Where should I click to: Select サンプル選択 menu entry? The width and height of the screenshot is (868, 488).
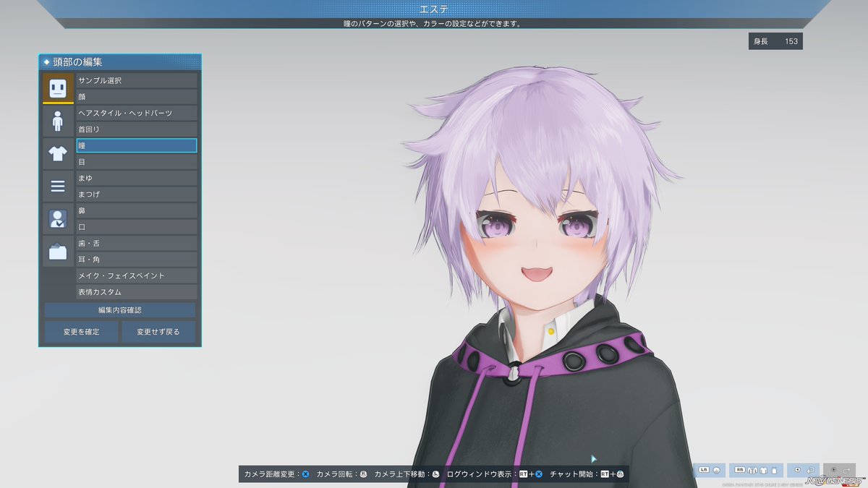click(137, 80)
